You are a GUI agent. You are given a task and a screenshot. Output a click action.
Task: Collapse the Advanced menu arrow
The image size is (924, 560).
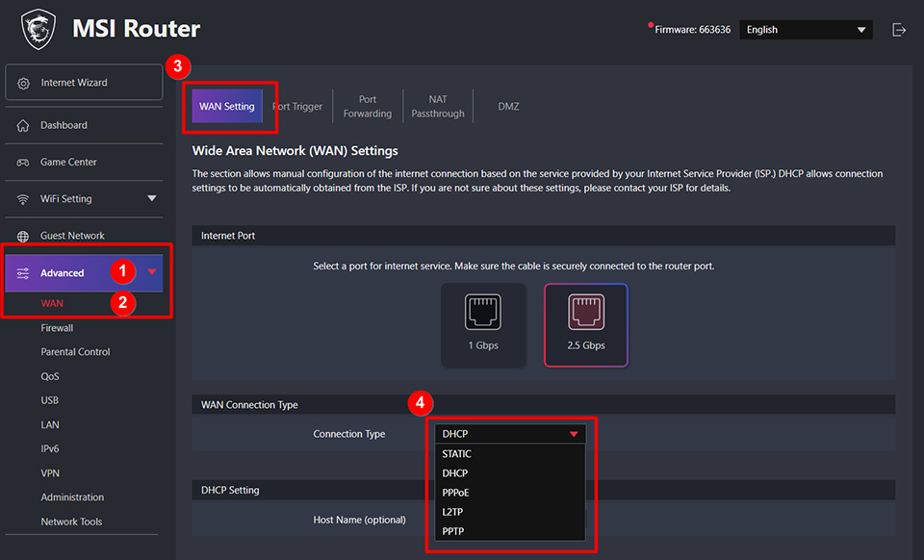(151, 272)
